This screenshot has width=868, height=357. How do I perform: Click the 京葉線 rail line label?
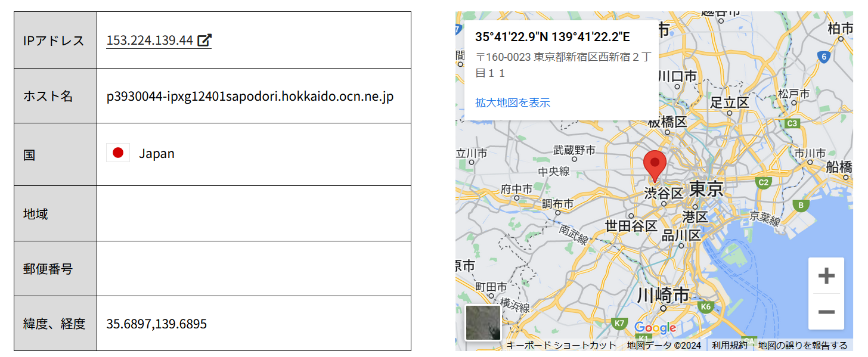pos(765,218)
